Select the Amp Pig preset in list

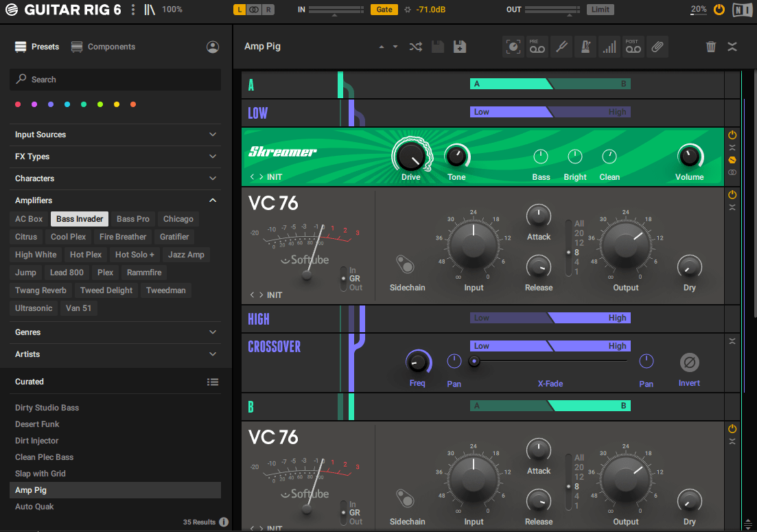click(x=115, y=490)
